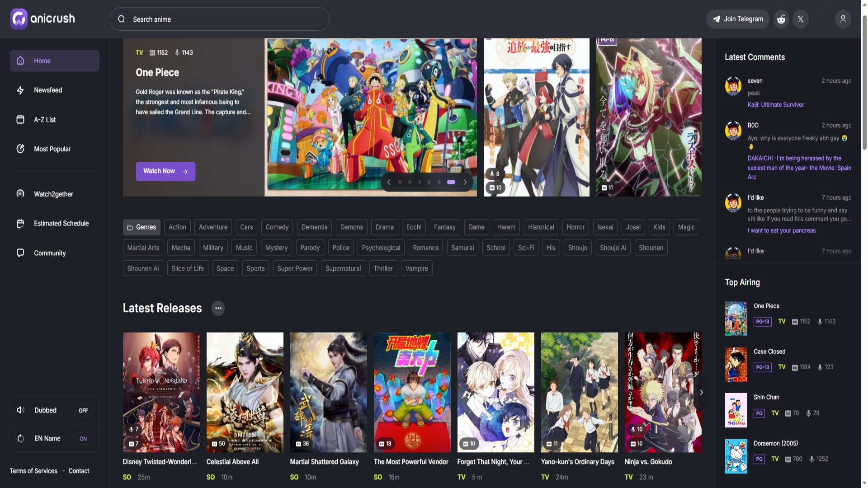Open Estimated Schedule in sidebar
Image resolution: width=868 pixels, height=488 pixels.
(61, 223)
